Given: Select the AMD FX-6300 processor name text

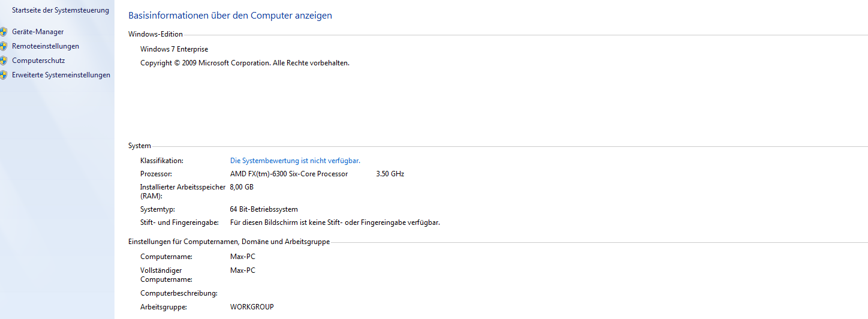Looking at the screenshot, I should (x=289, y=174).
